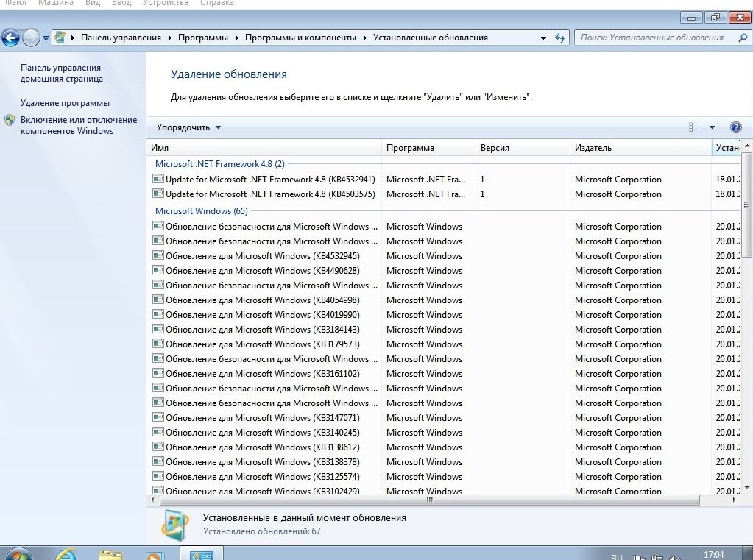Go back with the blue Back arrow button
Image resolution: width=753 pixels, height=560 pixels.
[x=10, y=38]
